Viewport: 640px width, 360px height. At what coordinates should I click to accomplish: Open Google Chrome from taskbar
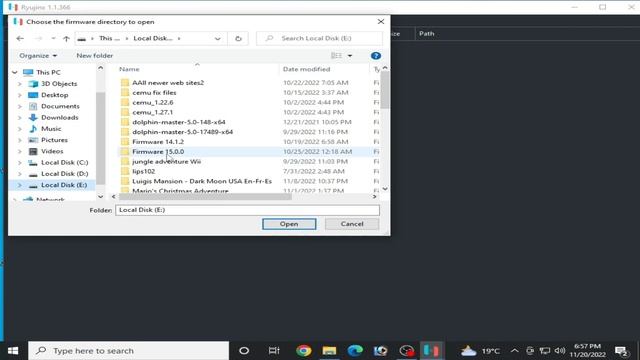click(304, 351)
